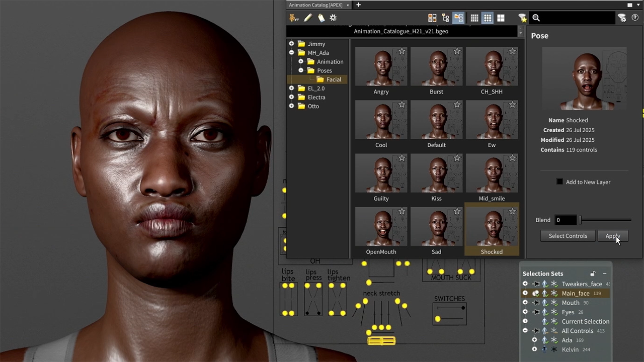644x362 pixels.
Task: Add a new pane tab with plus
Action: tap(358, 5)
